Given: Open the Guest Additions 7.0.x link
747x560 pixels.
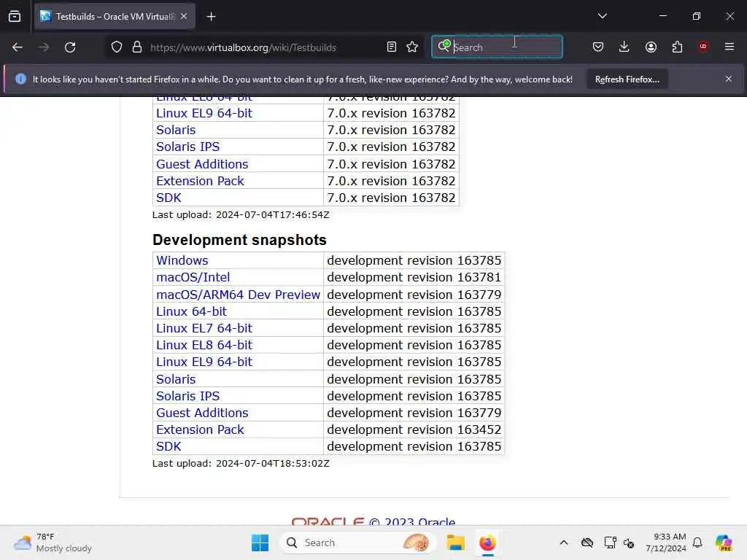Looking at the screenshot, I should click(x=202, y=164).
